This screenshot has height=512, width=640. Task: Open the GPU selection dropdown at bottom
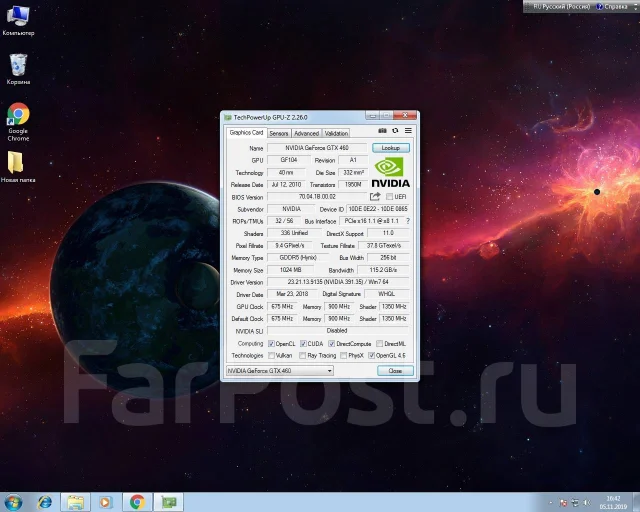[x=280, y=371]
